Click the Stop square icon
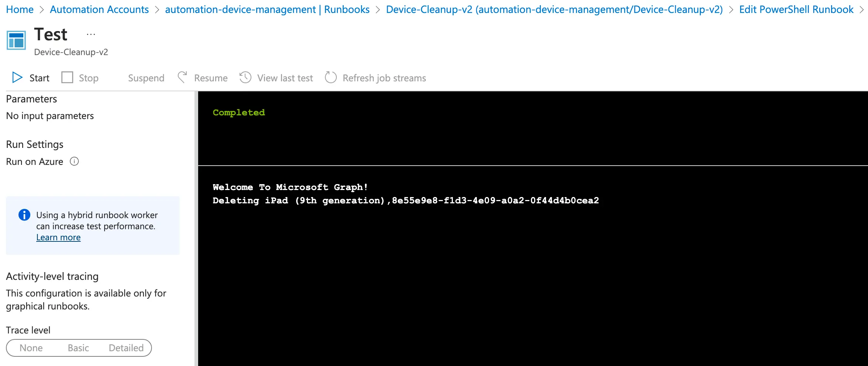868x366 pixels. click(67, 78)
